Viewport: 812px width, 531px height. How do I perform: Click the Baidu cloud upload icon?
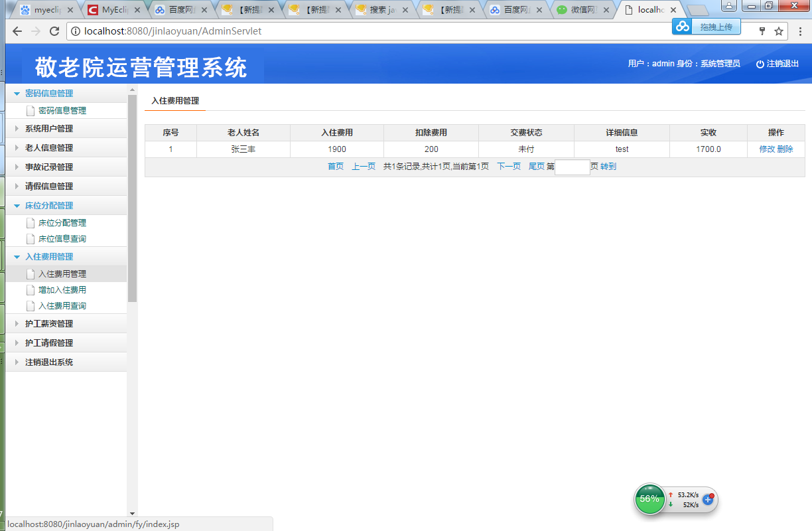click(x=683, y=26)
